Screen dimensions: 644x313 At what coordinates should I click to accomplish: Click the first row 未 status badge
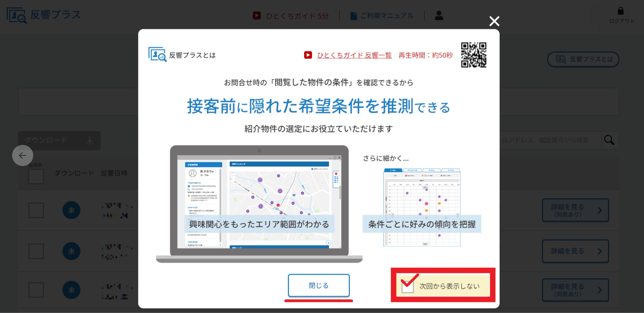coord(71,210)
